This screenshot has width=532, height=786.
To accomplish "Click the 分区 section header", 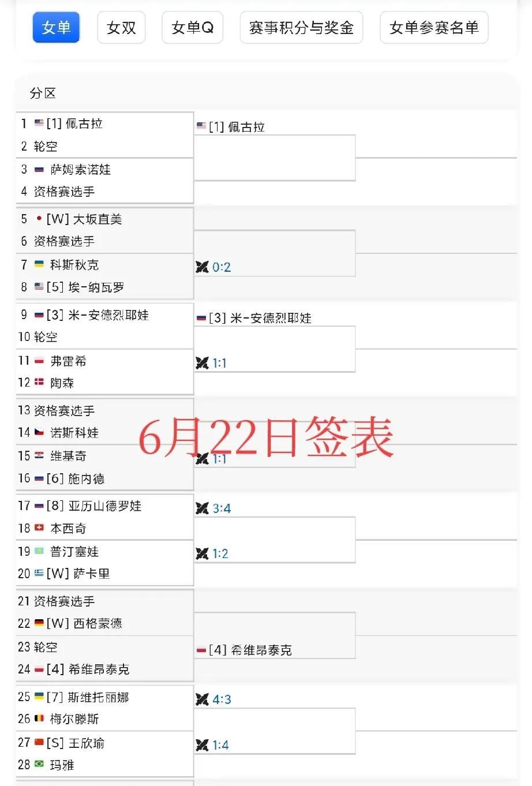I will pos(43,93).
